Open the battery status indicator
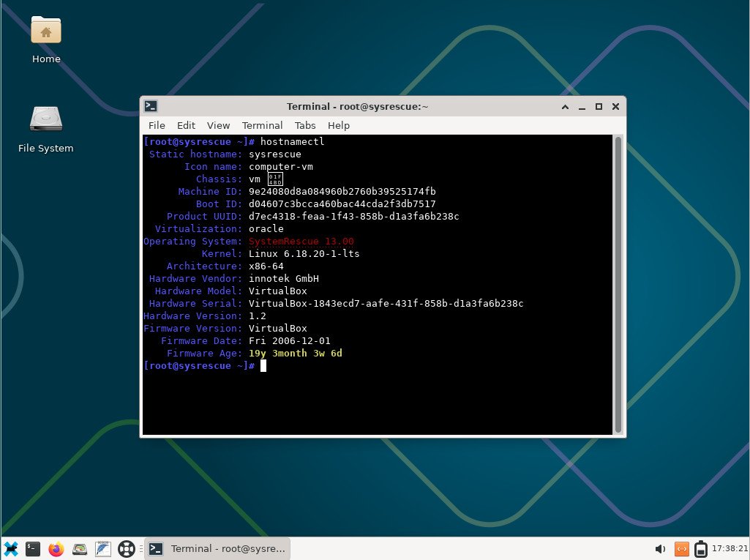Screen dimensions: 750x560 701,548
